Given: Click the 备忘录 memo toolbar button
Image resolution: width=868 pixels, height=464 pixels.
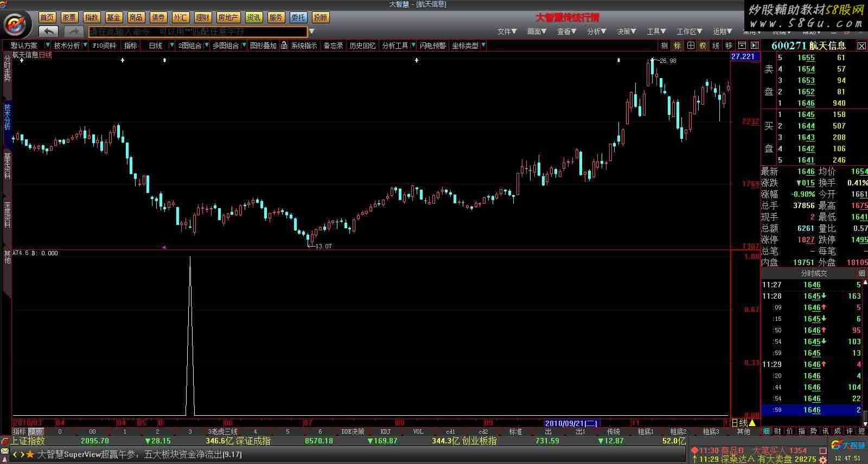Looking at the screenshot, I should click(x=333, y=46).
